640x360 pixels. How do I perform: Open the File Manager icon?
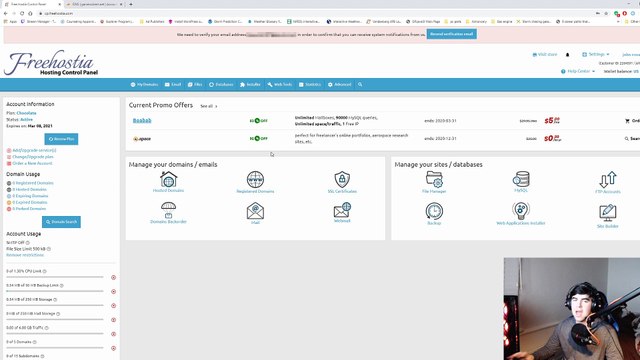(434, 179)
